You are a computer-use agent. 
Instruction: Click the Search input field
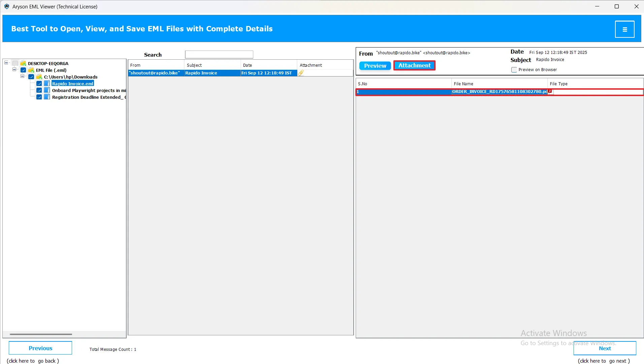click(219, 55)
